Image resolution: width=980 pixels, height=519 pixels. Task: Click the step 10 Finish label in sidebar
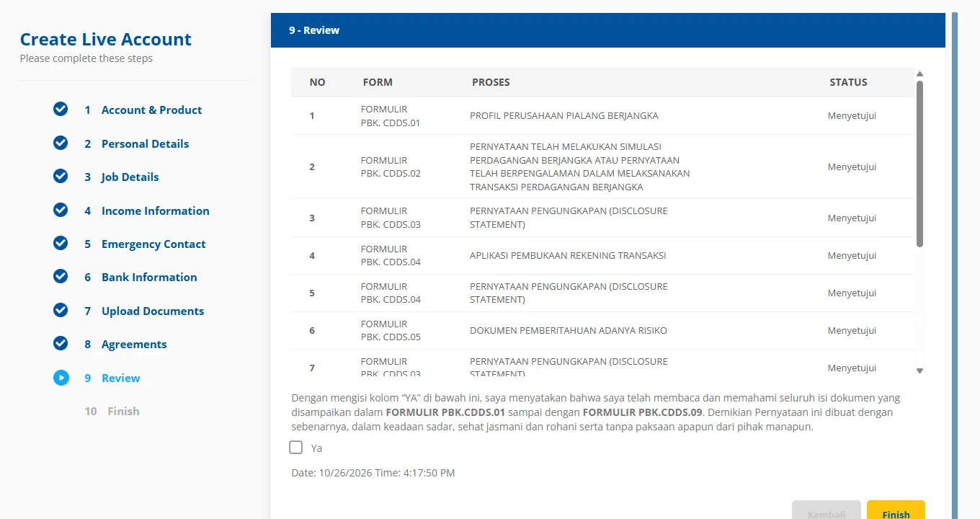tap(123, 411)
